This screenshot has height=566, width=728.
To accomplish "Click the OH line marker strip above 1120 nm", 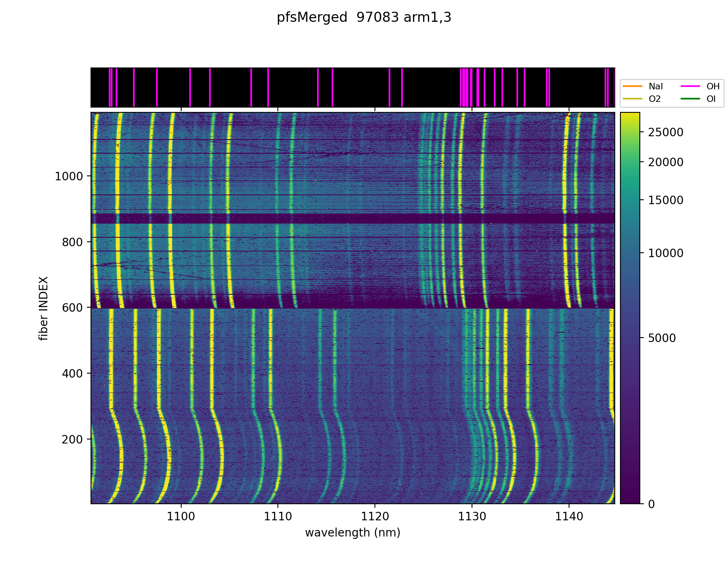I will pos(389,87).
